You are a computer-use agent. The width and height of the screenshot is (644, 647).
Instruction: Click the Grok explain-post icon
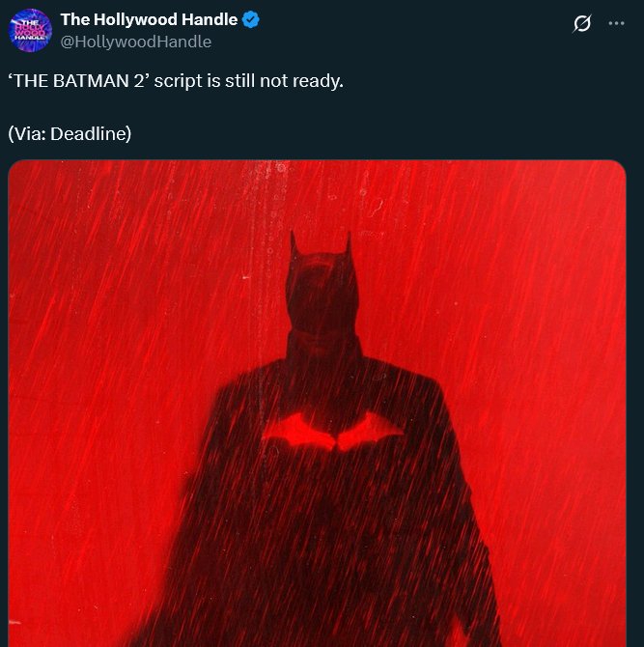[582, 23]
